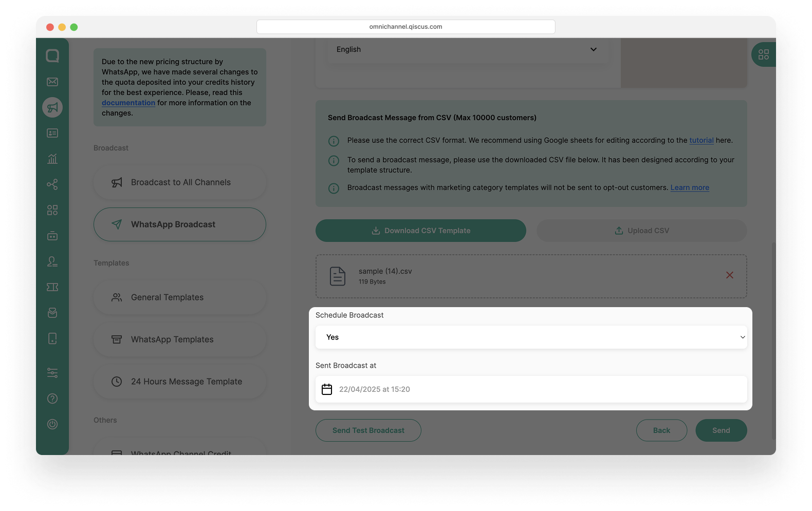Screen dimensions: 812x511
Task: Click the omnichannel.qiscus.com address bar
Action: (x=406, y=27)
